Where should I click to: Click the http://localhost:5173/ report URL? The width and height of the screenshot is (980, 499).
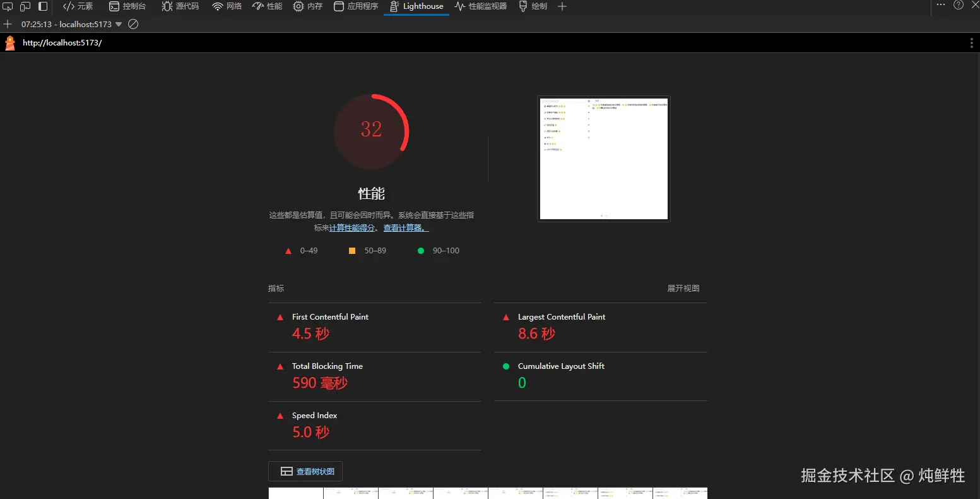62,43
